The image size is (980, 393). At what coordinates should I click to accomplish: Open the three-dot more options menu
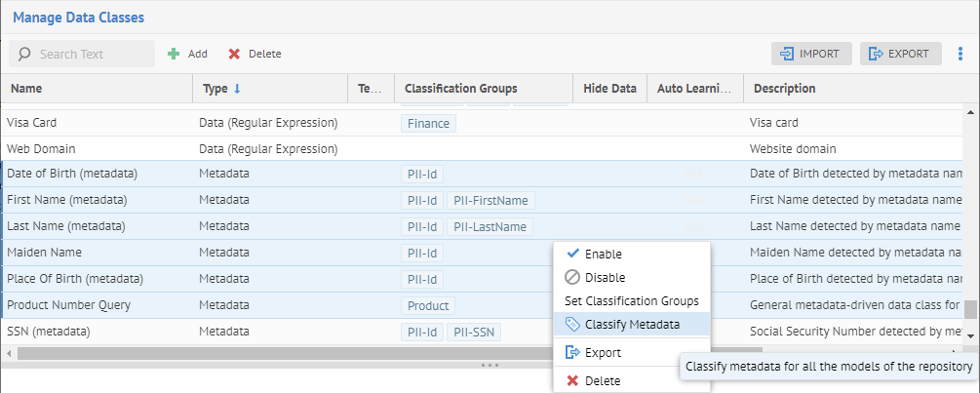(x=960, y=54)
